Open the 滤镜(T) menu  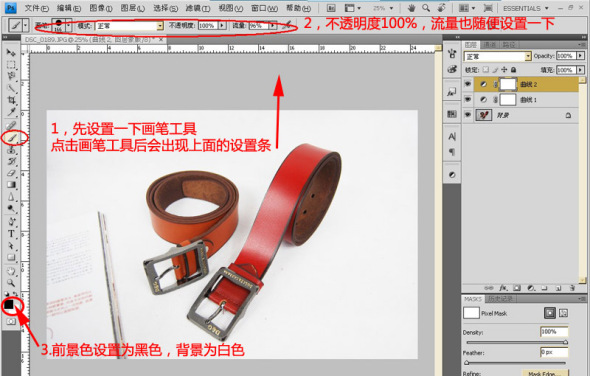[x=198, y=8]
